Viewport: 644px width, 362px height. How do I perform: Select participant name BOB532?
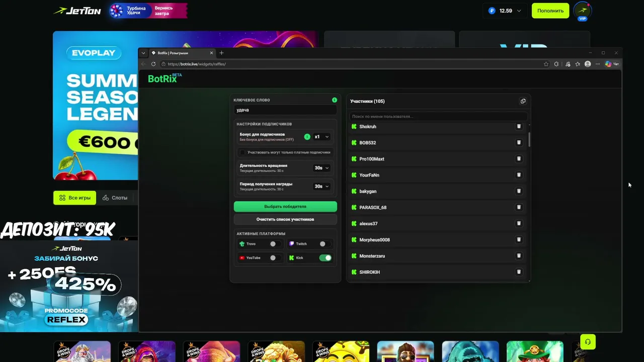pos(368,143)
